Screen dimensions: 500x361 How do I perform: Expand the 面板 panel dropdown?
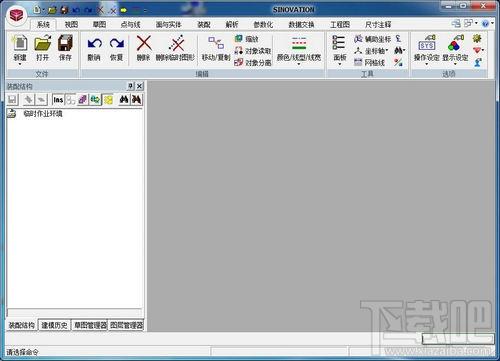pyautogui.click(x=339, y=64)
